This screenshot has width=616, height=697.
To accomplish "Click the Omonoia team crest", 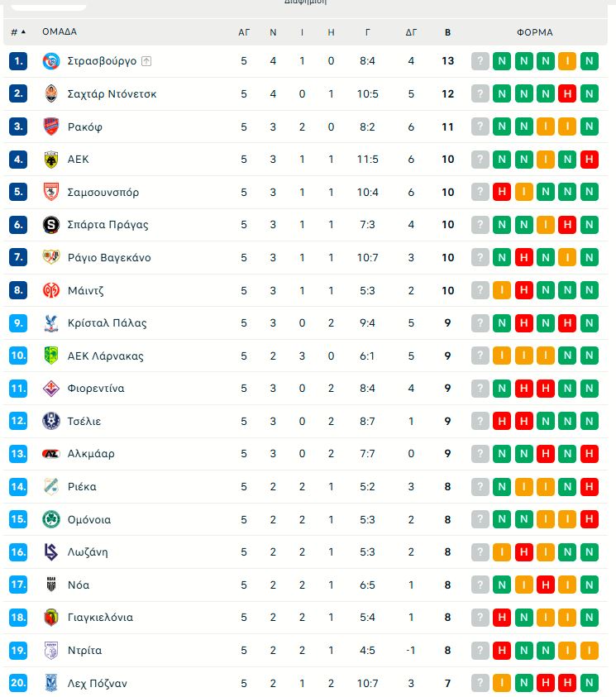I will coord(51,519).
